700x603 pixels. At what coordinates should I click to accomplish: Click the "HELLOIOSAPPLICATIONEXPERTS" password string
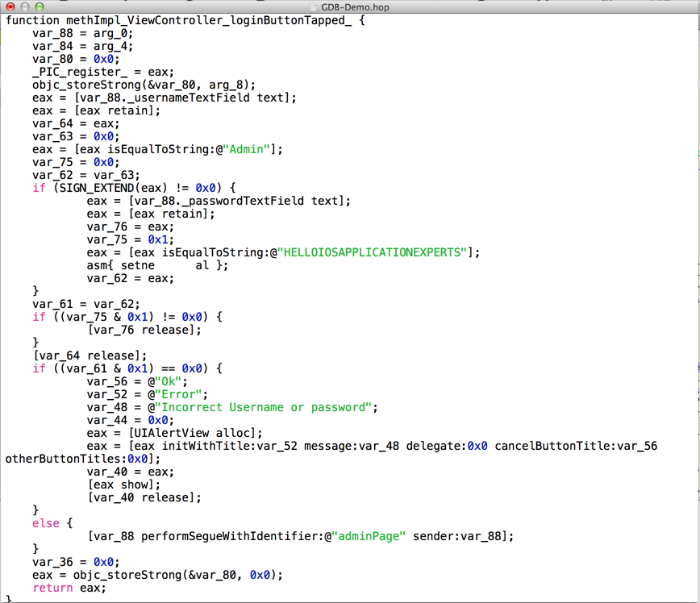click(x=375, y=252)
